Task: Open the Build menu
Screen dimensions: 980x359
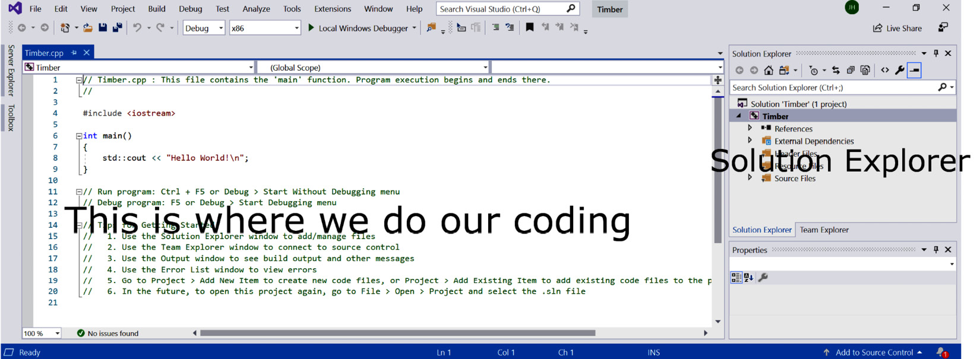Action: (x=157, y=9)
